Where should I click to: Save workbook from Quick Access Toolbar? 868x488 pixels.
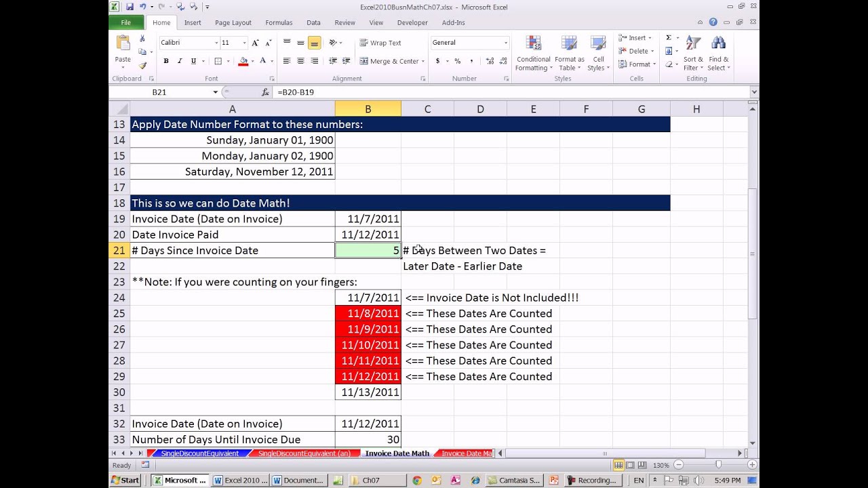click(x=130, y=7)
